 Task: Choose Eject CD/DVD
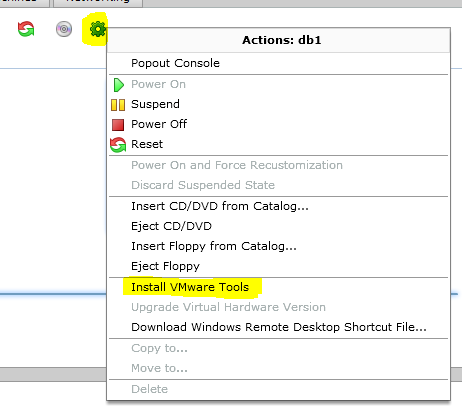point(171,226)
